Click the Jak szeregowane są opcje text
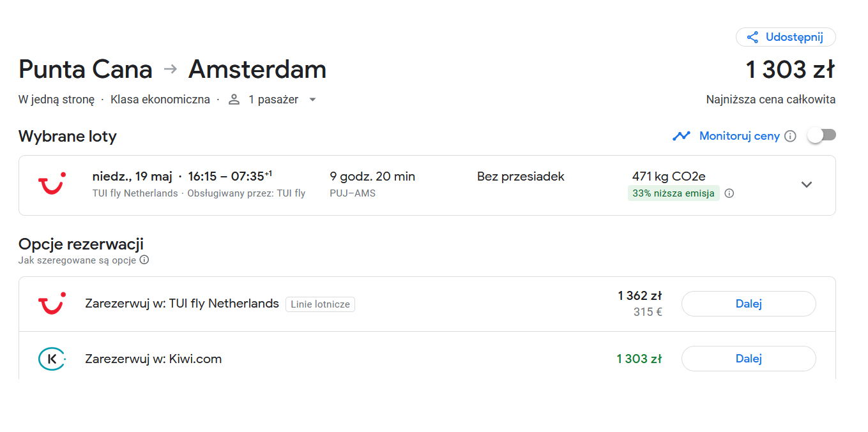The width and height of the screenshot is (868, 432). (77, 260)
